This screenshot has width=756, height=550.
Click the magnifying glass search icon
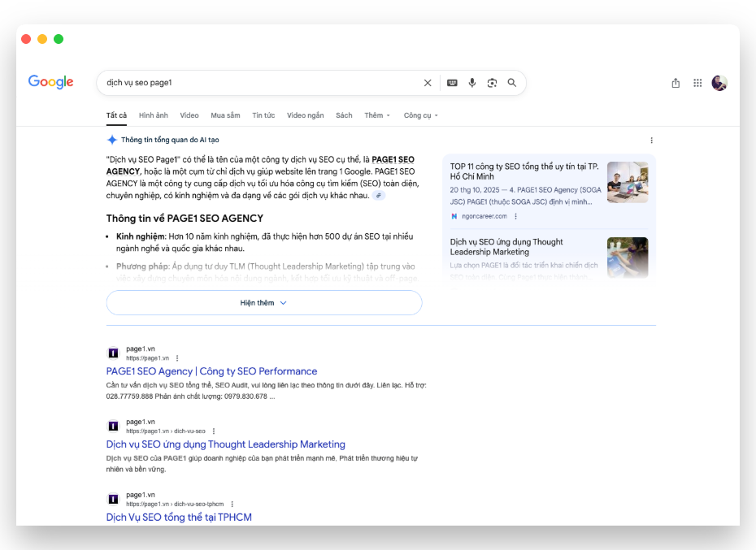(x=512, y=83)
